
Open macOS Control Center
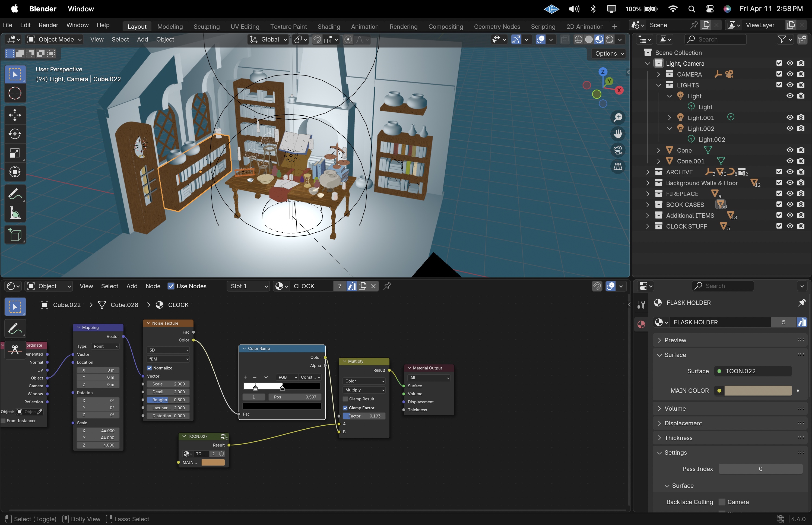[710, 9]
